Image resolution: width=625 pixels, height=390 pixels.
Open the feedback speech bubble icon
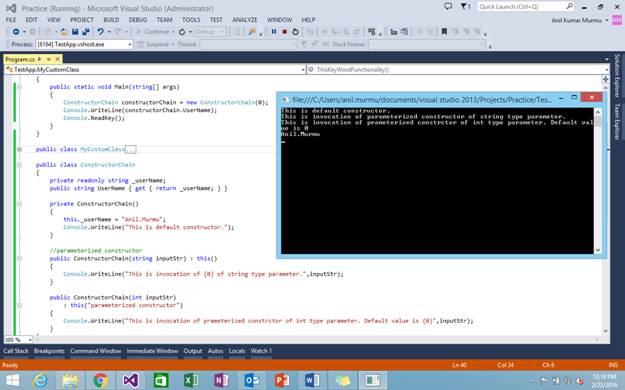click(x=448, y=7)
